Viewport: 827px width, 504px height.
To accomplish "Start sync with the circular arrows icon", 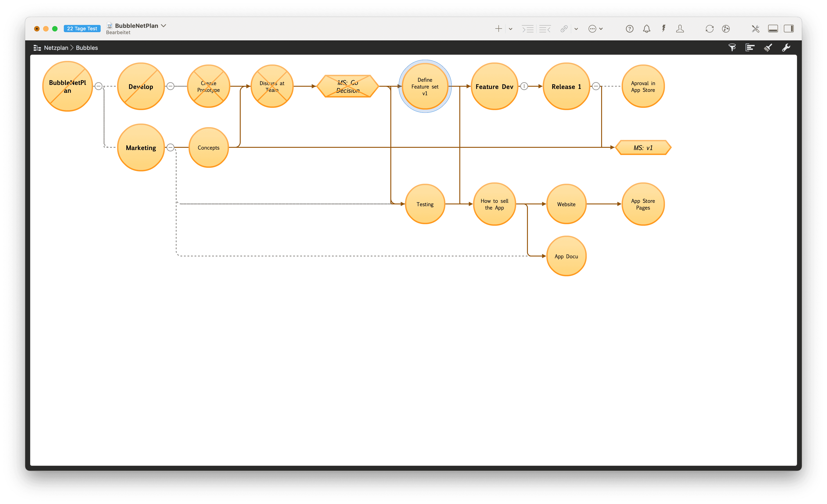I will pos(709,29).
